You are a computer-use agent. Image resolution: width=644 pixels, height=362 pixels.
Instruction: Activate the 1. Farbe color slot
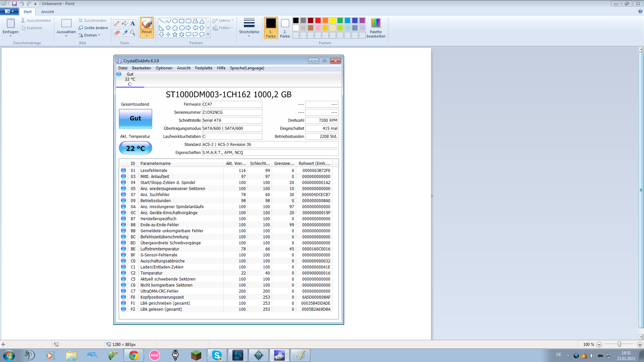[271, 28]
